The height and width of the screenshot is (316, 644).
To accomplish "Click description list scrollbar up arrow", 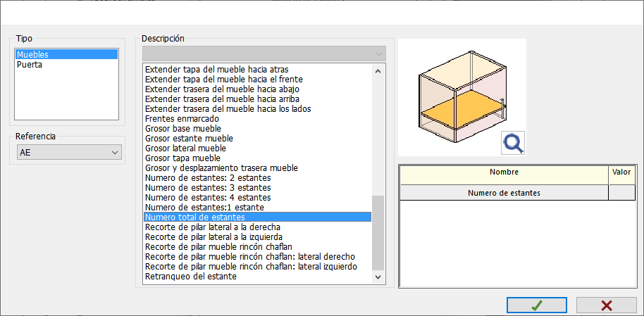I will [378, 70].
